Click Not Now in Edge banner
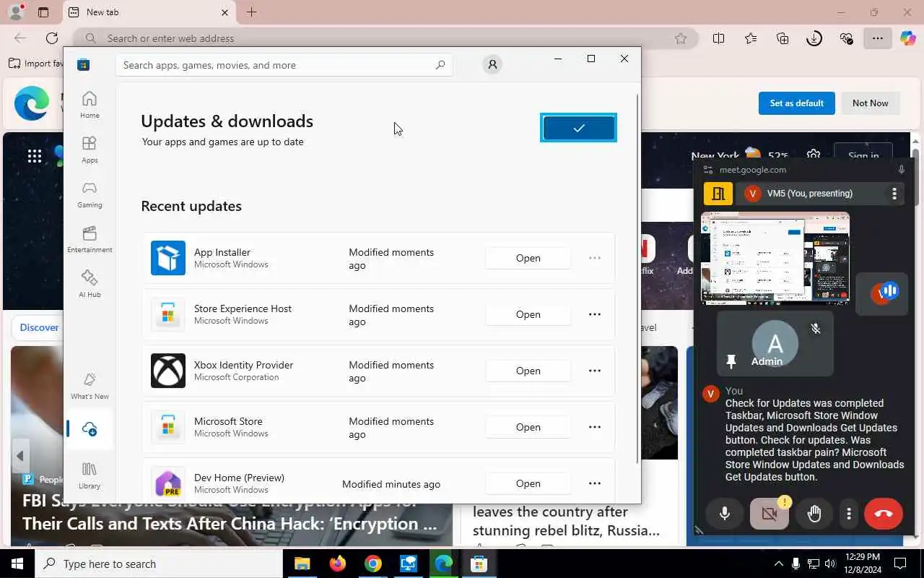The image size is (924, 578). [870, 103]
